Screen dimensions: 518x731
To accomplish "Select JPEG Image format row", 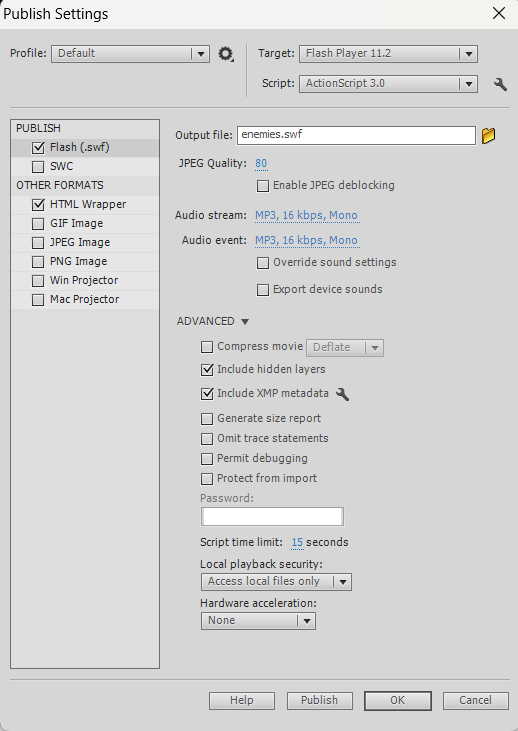I will pos(85,243).
